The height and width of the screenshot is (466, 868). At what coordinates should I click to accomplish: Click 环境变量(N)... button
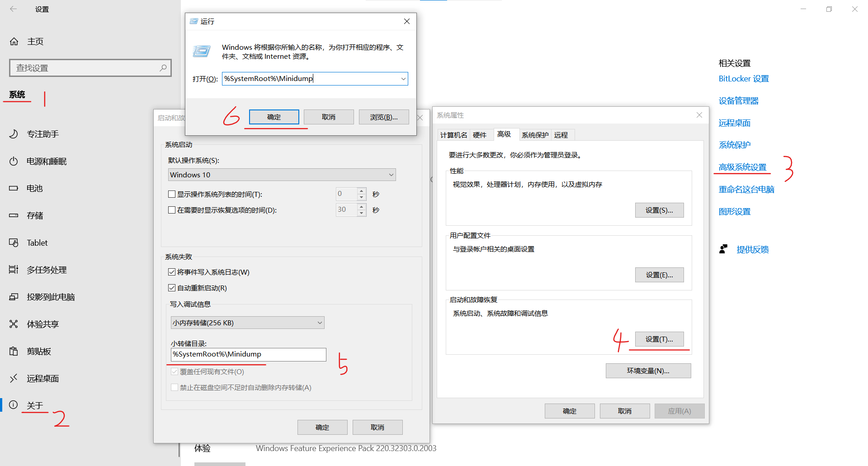648,371
